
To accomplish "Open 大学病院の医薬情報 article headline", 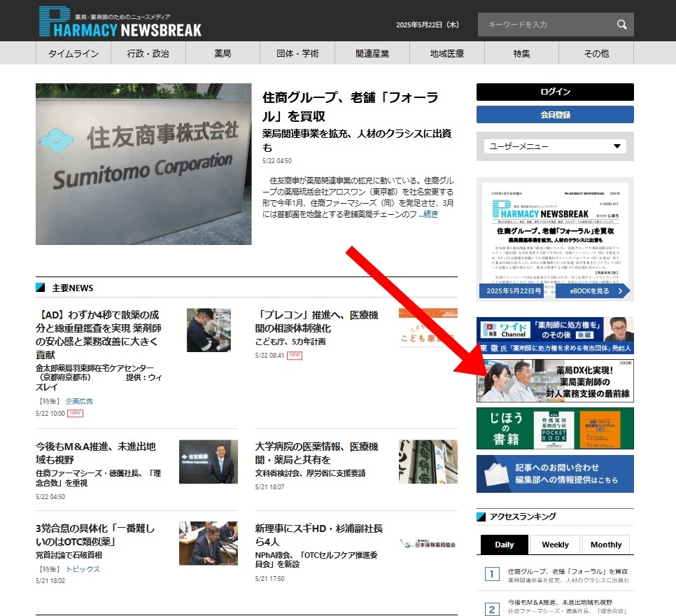I will (316, 453).
